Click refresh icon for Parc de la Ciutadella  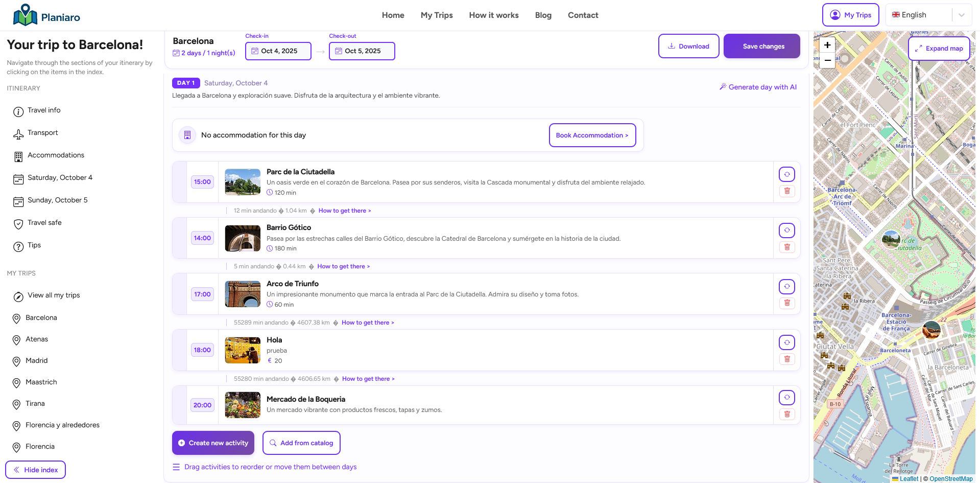pyautogui.click(x=787, y=174)
